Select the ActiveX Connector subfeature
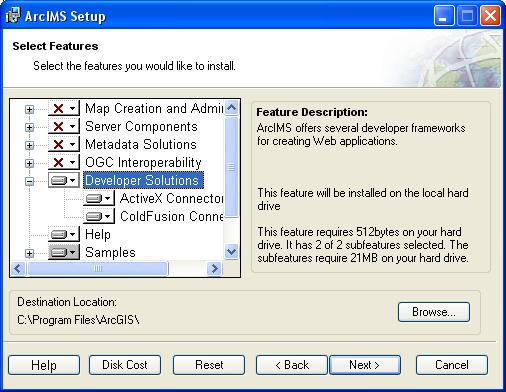Screen dimensions: 506x392 (x=172, y=198)
